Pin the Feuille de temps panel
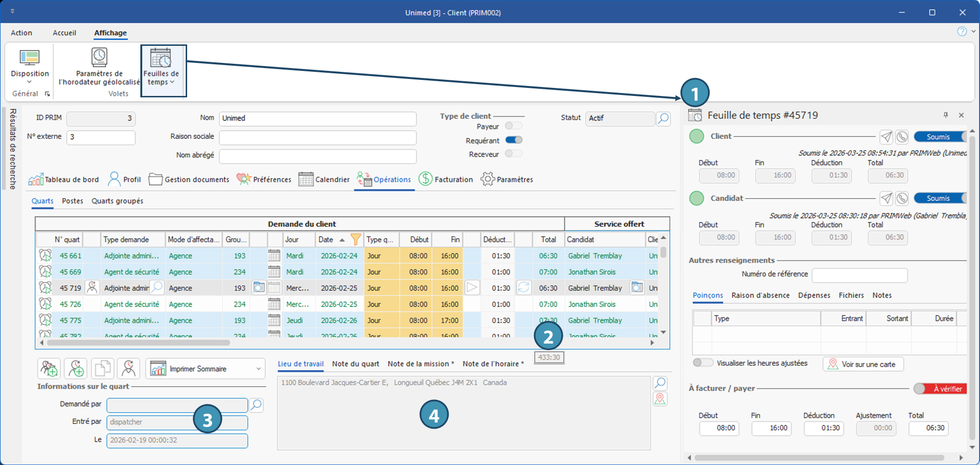This screenshot has height=465, width=980. 946,115
